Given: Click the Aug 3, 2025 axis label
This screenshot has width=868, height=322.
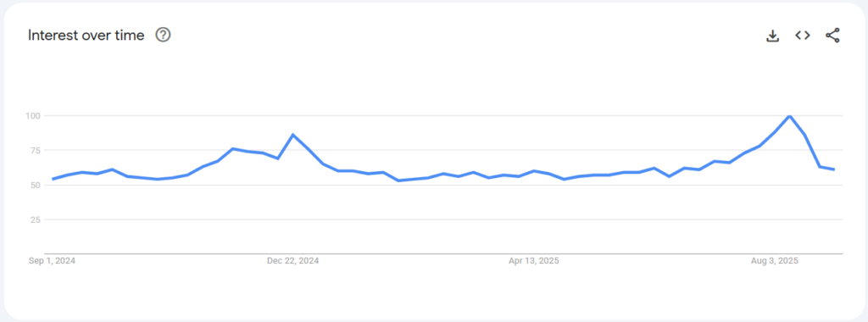Looking at the screenshot, I should click(x=775, y=261).
